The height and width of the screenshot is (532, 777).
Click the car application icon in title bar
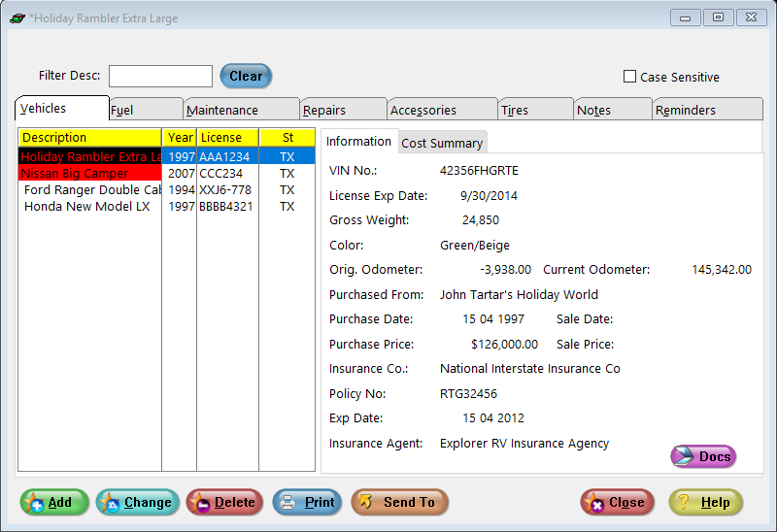17,18
